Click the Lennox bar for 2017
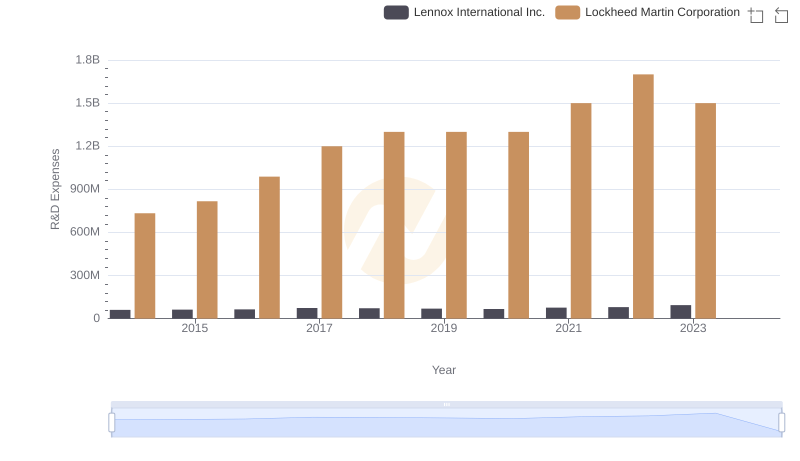Screen dimensions: 800x461 307,313
